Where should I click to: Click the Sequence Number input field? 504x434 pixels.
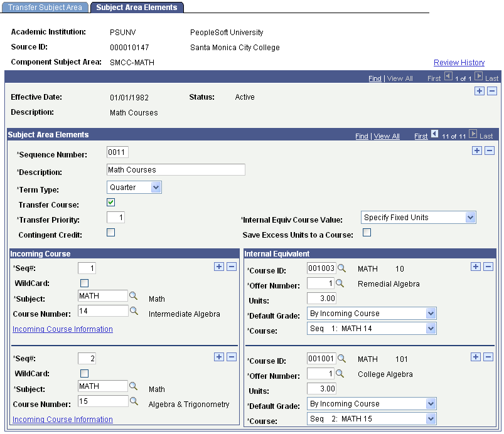117,152
